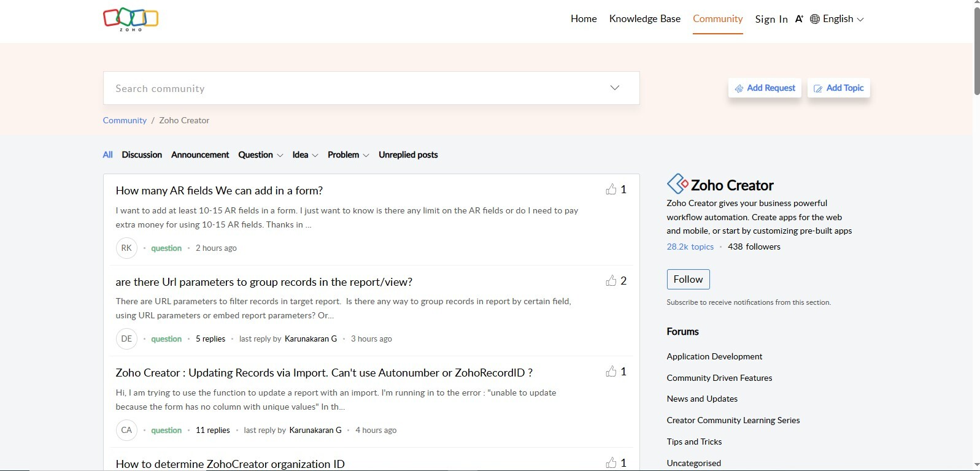The width and height of the screenshot is (980, 471).
Task: Select the Announcement filter tab
Action: [200, 155]
